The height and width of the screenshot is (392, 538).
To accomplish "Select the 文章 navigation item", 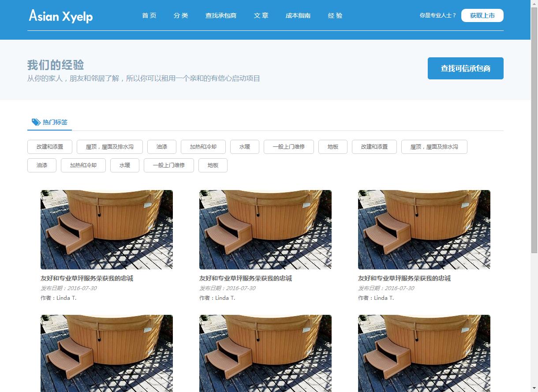I will click(261, 15).
